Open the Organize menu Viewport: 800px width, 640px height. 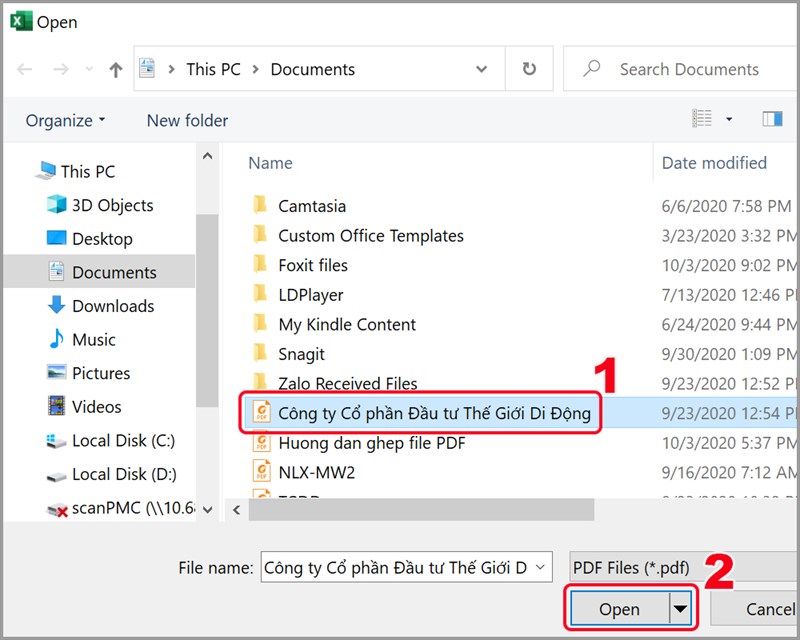(x=65, y=120)
